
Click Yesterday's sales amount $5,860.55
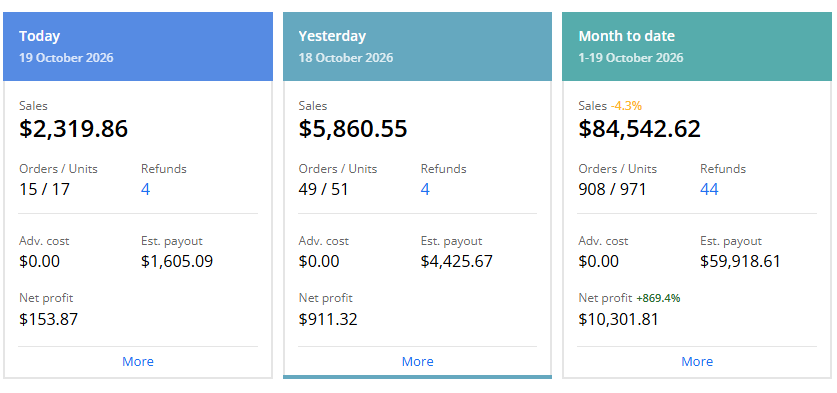click(x=353, y=129)
